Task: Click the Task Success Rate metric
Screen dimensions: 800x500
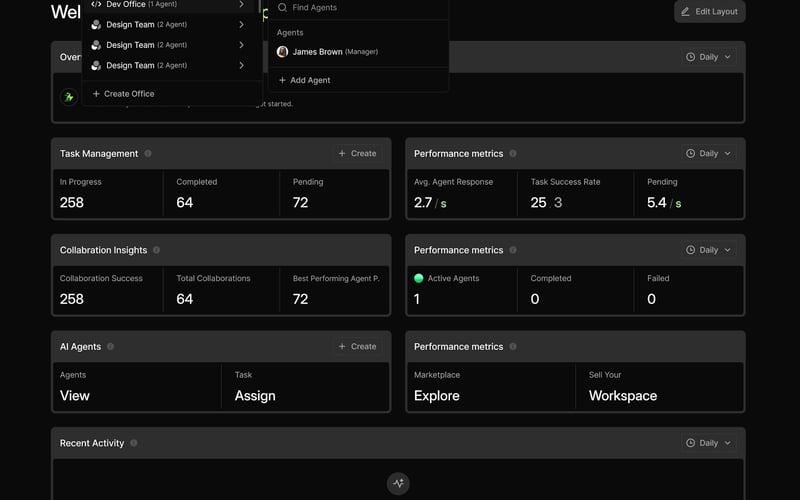Action: [576, 194]
